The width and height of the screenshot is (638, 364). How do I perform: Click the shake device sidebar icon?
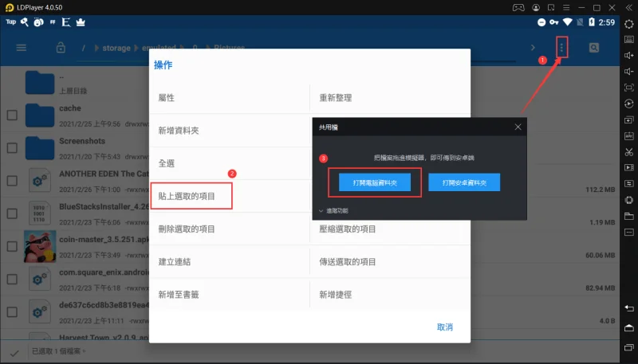629,200
